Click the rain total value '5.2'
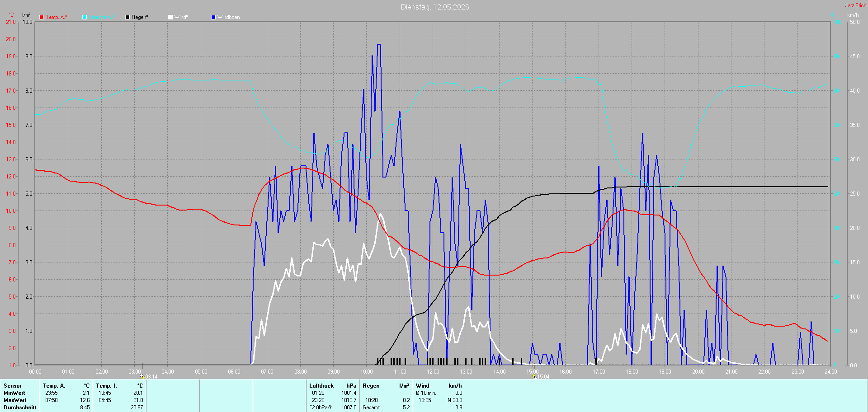Image resolution: width=868 pixels, height=412 pixels. coord(406,407)
